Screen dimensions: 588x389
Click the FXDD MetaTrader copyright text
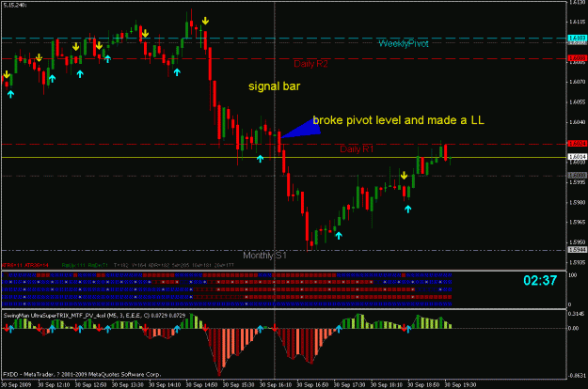point(82,374)
